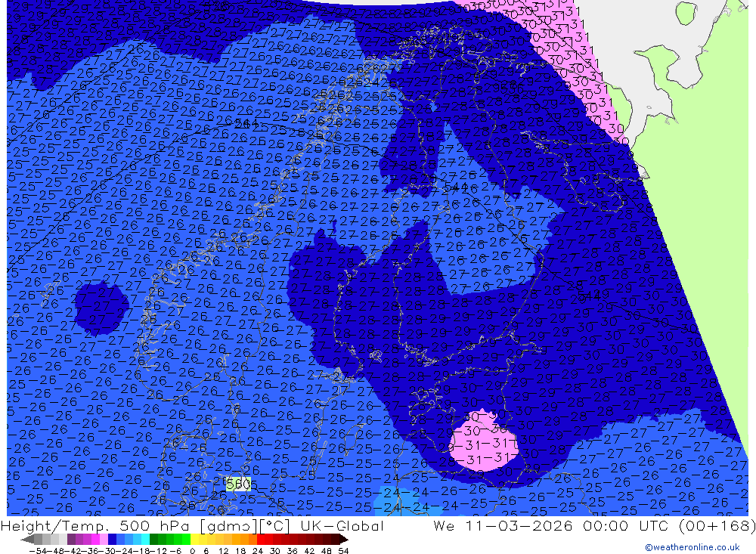Click the "[°C]" unit label in the title
Screen dimensions: 756x554
point(276,525)
